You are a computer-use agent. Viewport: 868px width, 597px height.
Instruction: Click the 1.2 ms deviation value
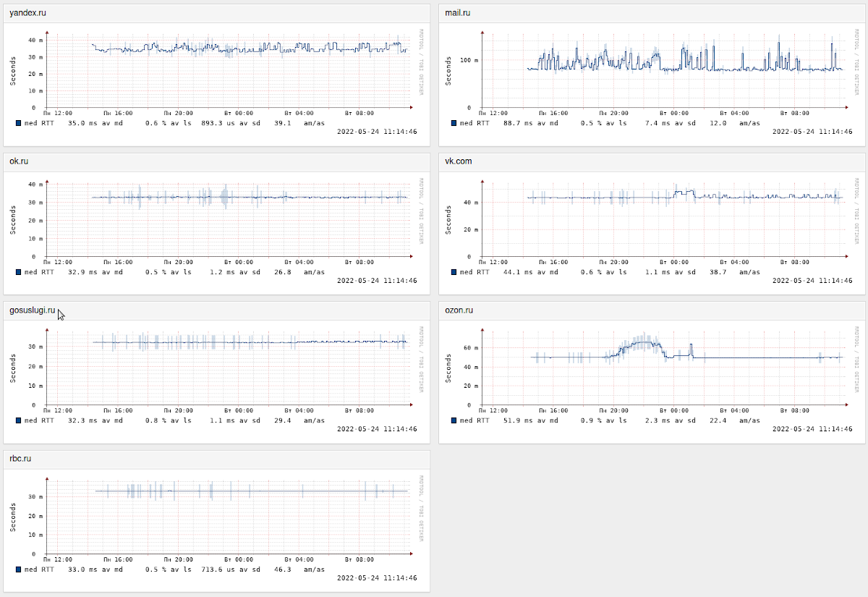pos(223,272)
